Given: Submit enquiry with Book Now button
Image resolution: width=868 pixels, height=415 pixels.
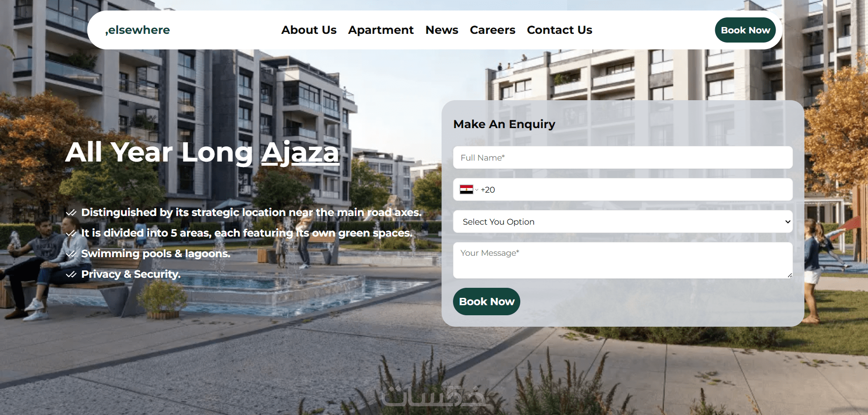Looking at the screenshot, I should tap(486, 302).
